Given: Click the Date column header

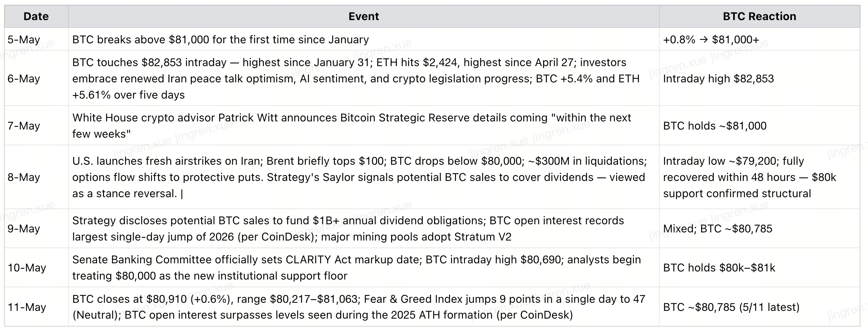Looking at the screenshot, I should [36, 16].
